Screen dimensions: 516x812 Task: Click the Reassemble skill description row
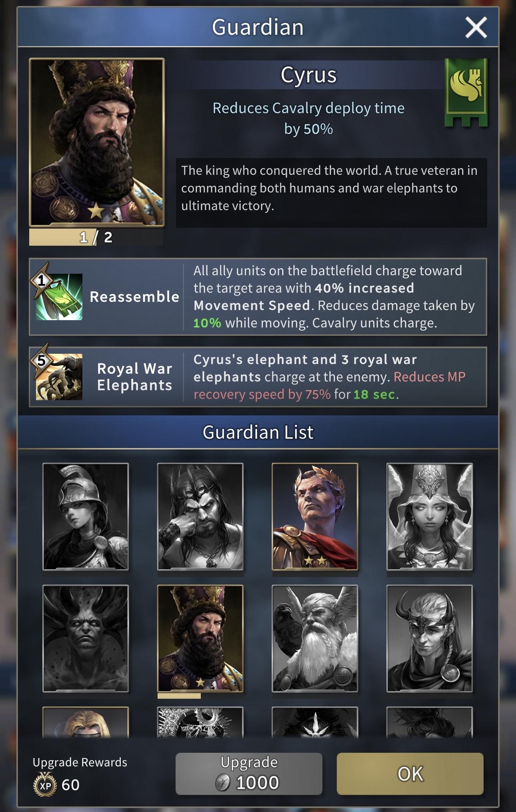[258, 297]
